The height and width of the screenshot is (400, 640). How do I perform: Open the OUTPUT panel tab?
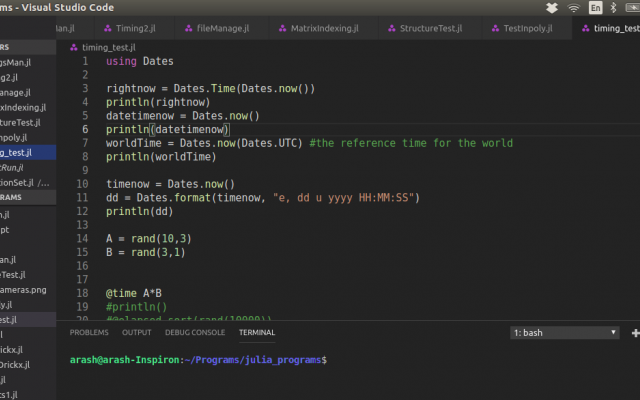tap(137, 332)
